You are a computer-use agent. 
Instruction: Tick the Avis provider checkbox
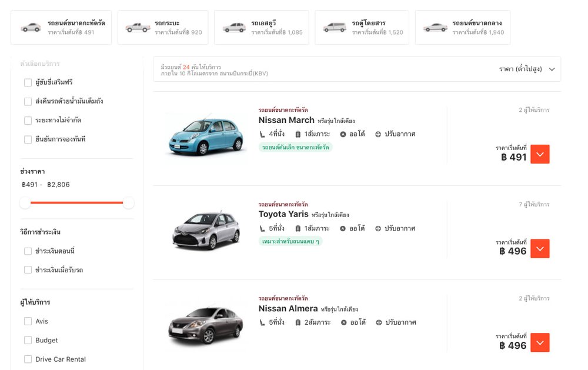[28, 321]
